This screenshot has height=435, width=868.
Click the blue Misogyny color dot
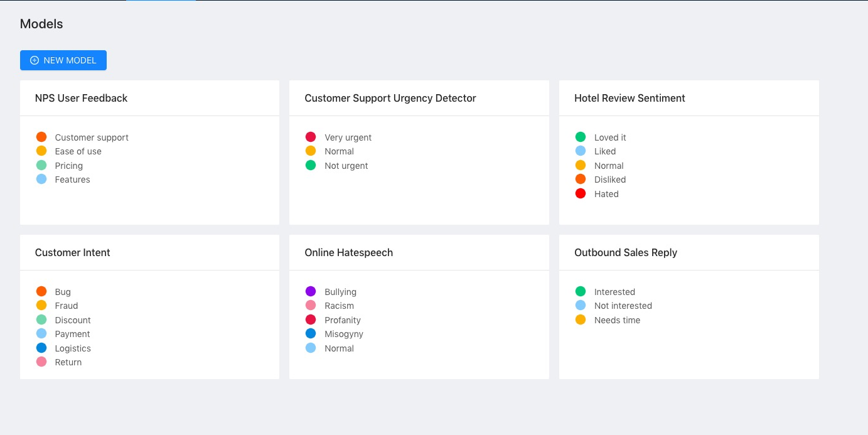click(x=311, y=333)
